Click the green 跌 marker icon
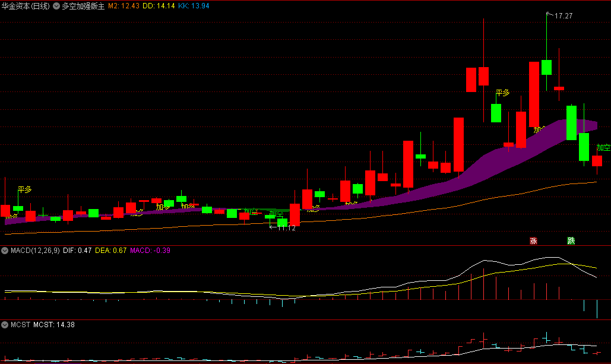Viewport: 611px width, 364px height. [571, 241]
